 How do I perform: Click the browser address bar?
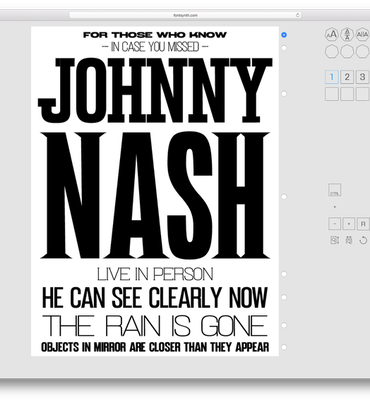tap(185, 15)
